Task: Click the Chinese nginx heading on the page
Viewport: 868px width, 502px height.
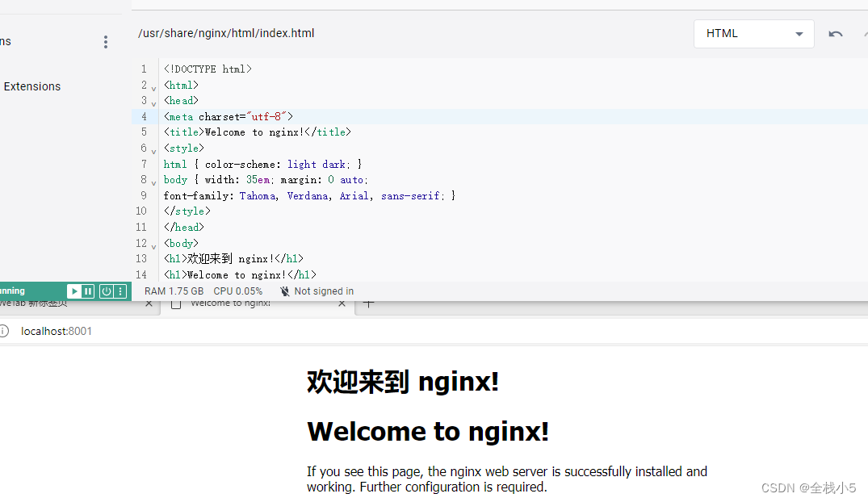Action: click(x=403, y=382)
